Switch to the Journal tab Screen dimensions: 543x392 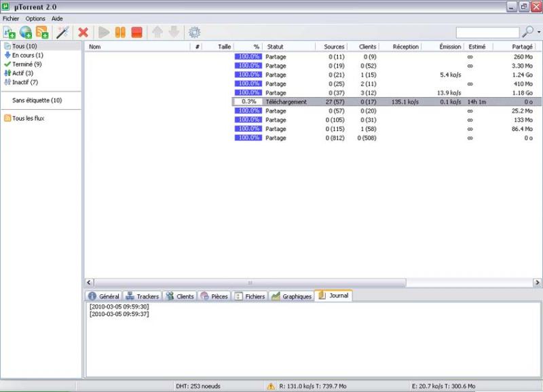[x=333, y=296]
